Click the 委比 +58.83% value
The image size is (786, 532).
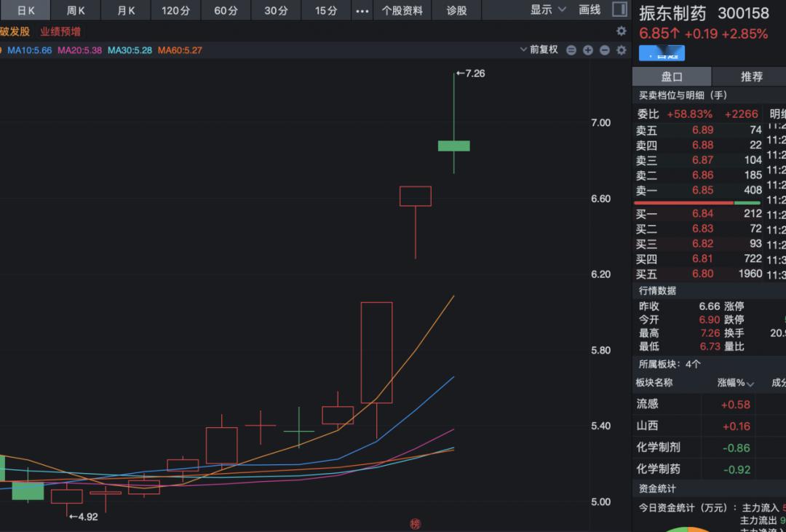coord(689,114)
